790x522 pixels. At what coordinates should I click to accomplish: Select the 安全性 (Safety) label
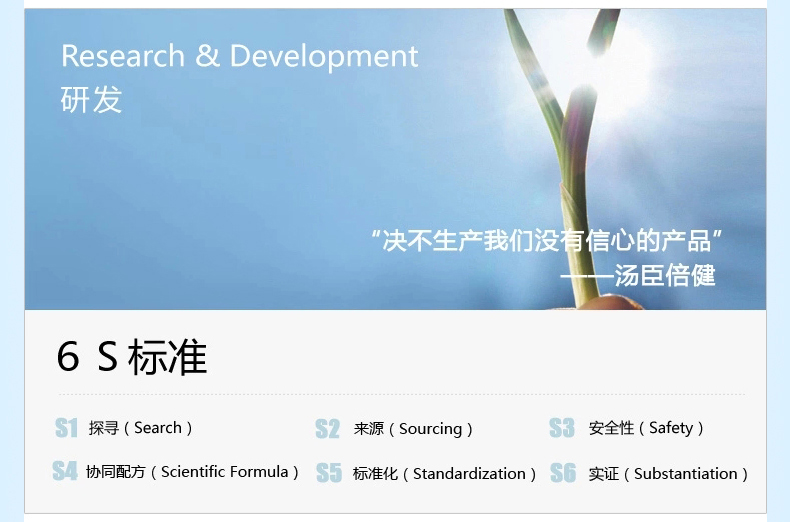tap(646, 428)
